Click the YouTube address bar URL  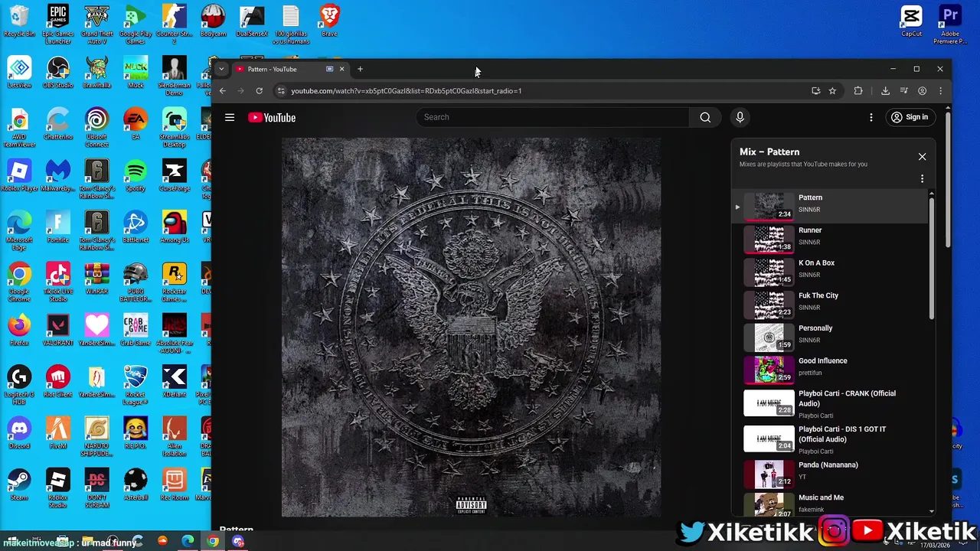coord(406,91)
